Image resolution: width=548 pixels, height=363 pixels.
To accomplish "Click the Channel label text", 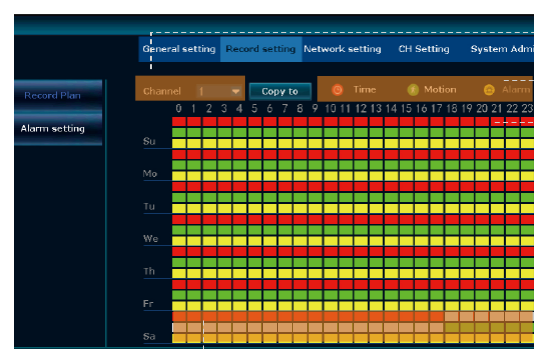I will [x=162, y=91].
